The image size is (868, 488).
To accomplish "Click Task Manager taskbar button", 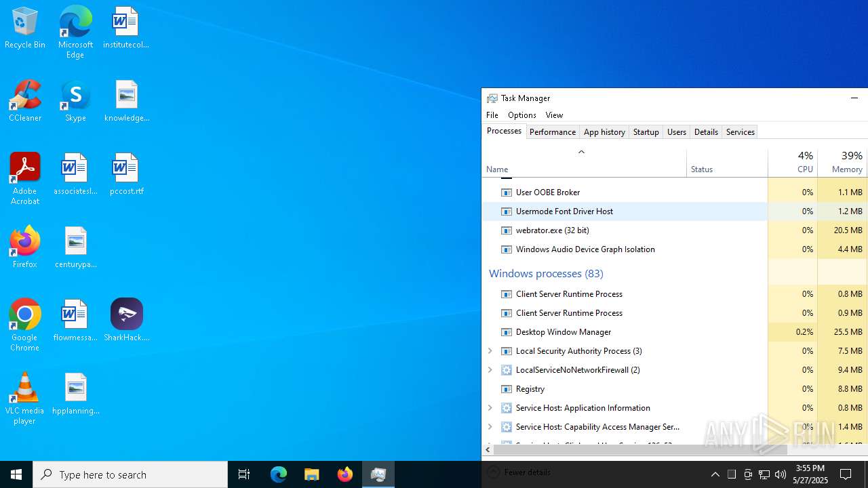I will coord(378,474).
